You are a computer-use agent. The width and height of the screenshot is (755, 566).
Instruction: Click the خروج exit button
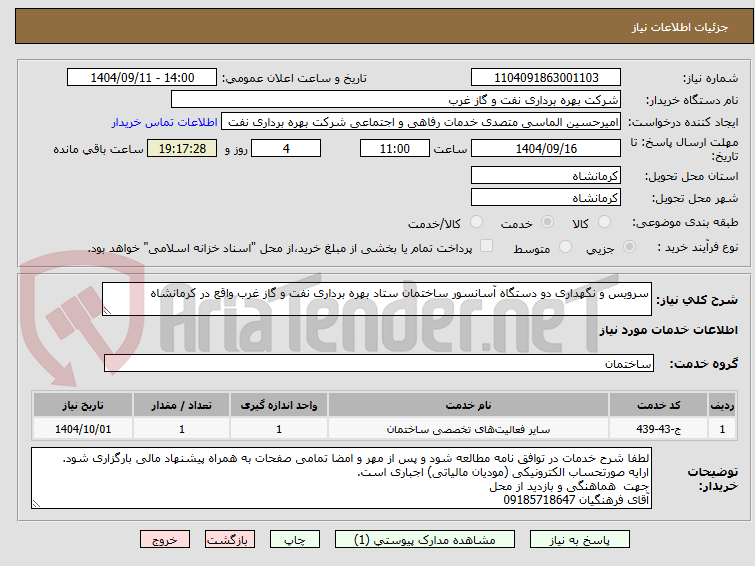coord(165,540)
